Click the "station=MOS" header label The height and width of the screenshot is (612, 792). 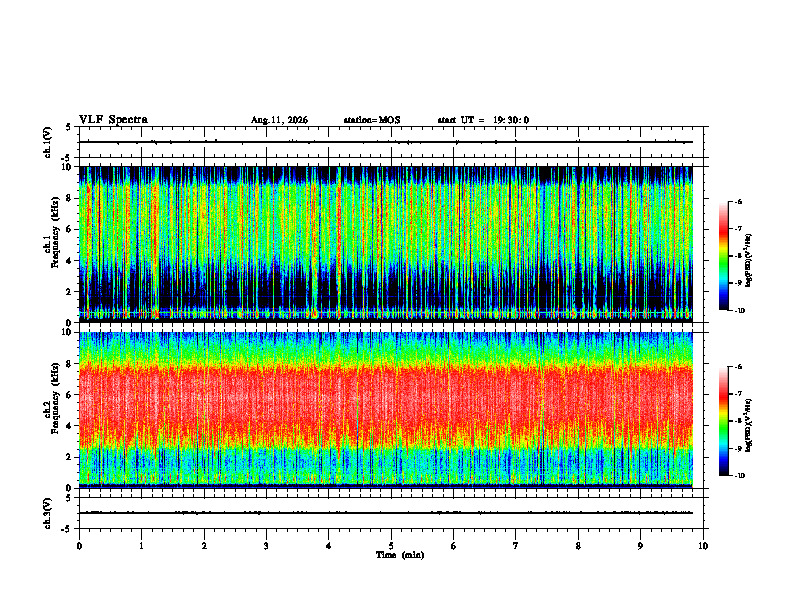(372, 120)
